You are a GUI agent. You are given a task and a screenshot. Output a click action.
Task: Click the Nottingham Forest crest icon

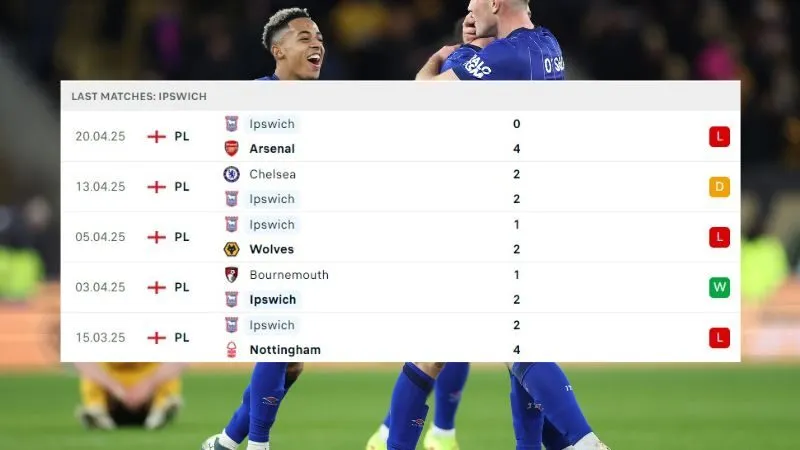[231, 349]
